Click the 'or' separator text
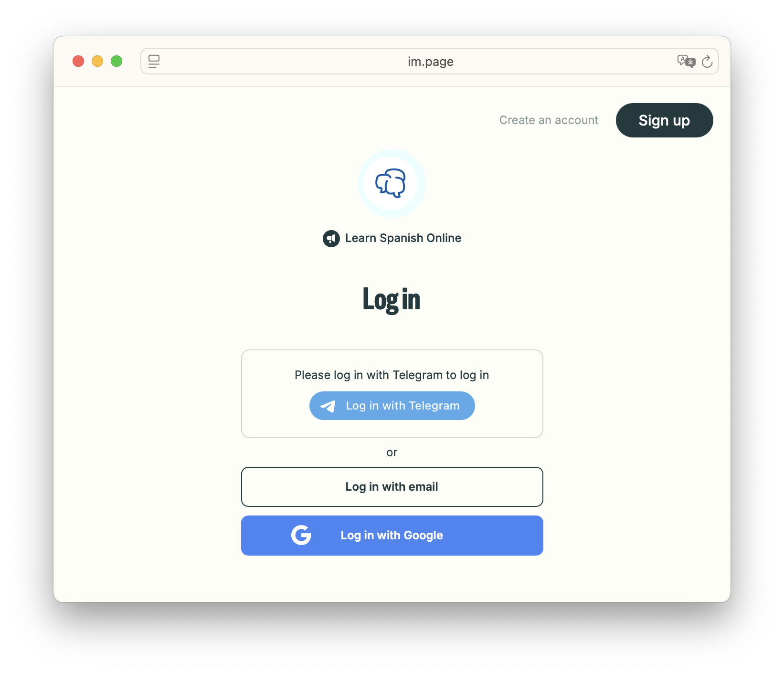This screenshot has height=673, width=784. pyautogui.click(x=392, y=452)
